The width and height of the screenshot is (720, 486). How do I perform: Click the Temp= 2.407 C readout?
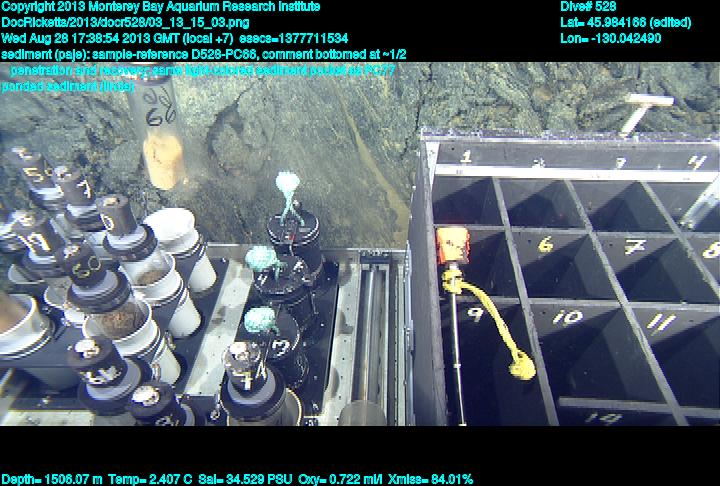pos(150,479)
